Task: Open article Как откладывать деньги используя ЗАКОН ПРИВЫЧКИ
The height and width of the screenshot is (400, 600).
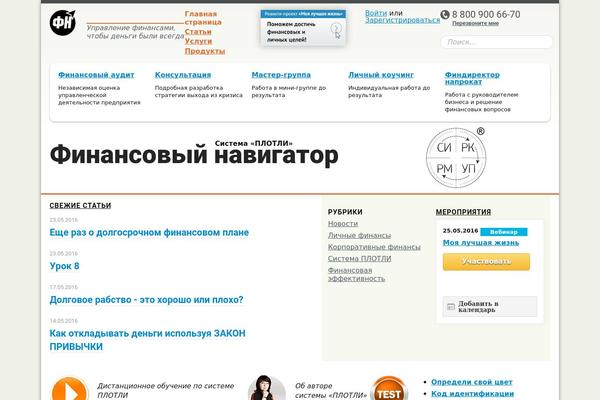Action: pyautogui.click(x=147, y=340)
